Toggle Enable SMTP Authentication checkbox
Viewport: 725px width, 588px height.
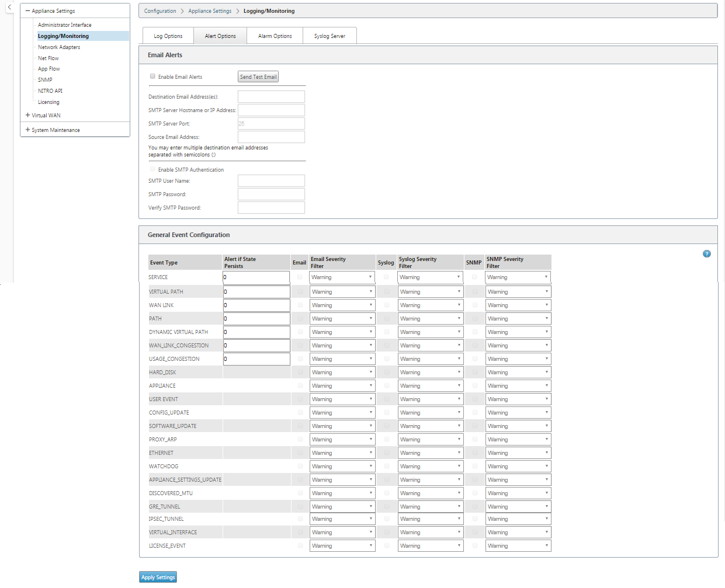point(152,169)
